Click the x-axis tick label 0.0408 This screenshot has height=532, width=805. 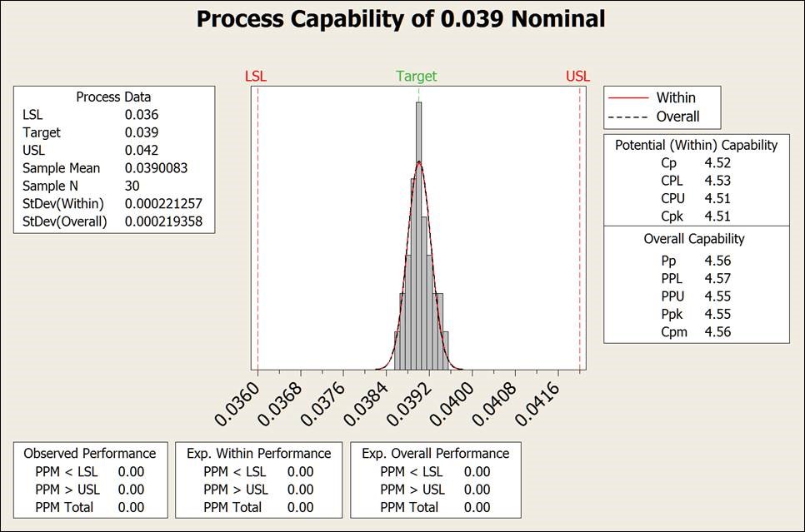pyautogui.click(x=494, y=405)
